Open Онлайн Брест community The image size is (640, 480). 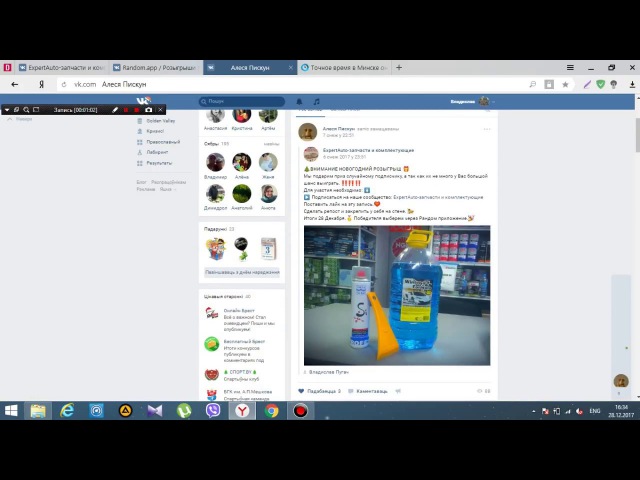(x=239, y=311)
